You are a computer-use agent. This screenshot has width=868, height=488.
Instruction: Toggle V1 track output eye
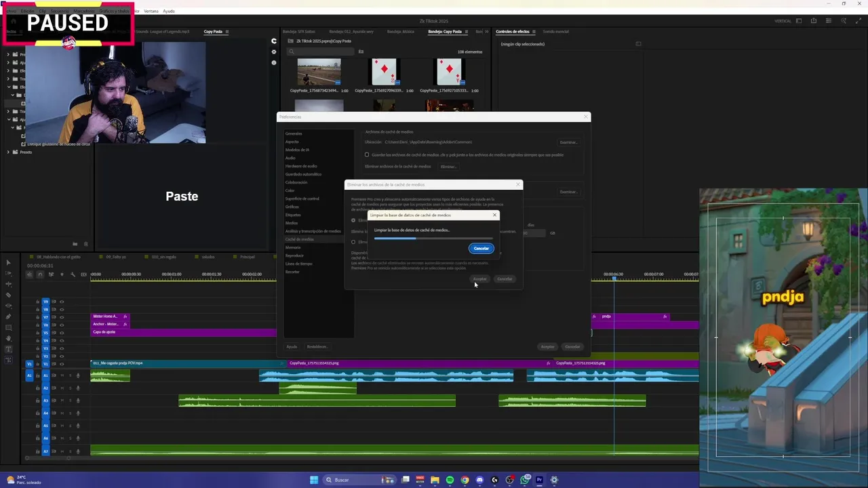click(62, 364)
